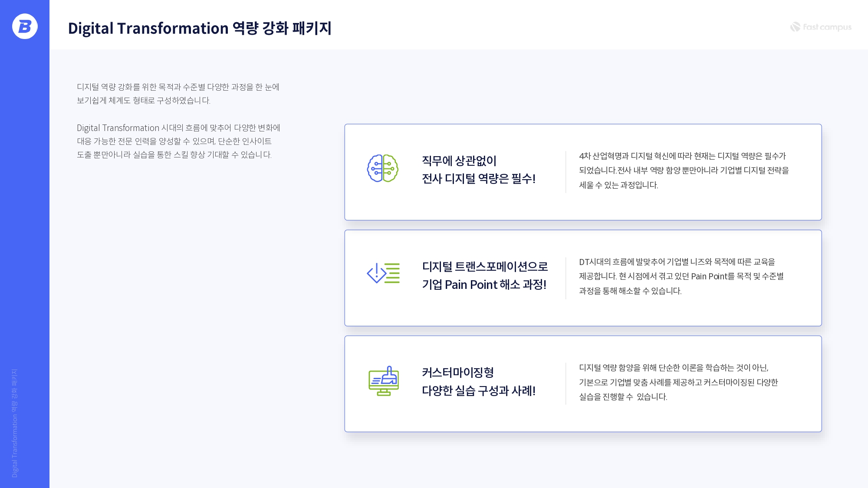Viewport: 868px width, 488px height.
Task: Click the vertical divider in the first card
Action: click(x=566, y=172)
